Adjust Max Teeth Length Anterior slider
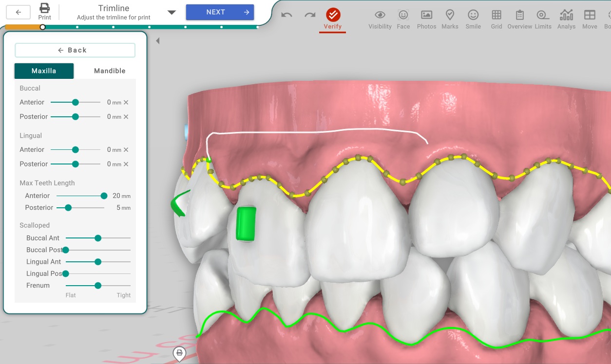The image size is (611, 364). pyautogui.click(x=104, y=196)
